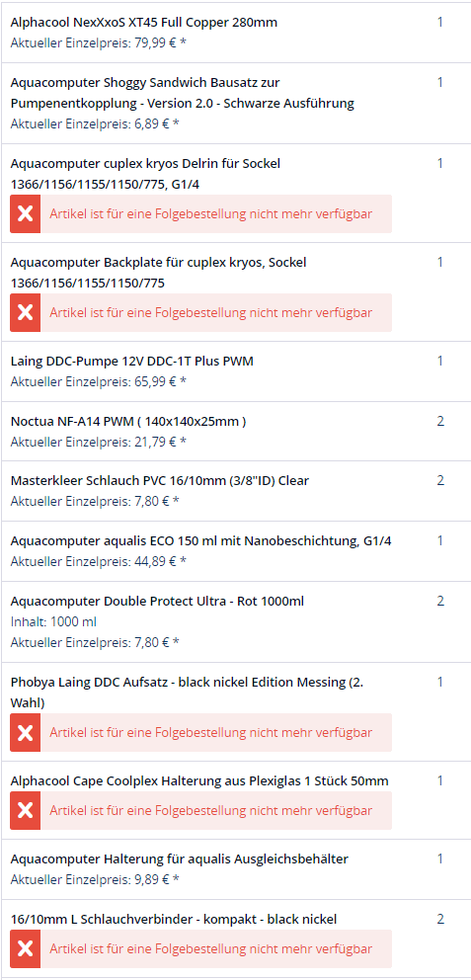Screen dimensions: 471x980
Task: Open Masterkleer Schlauch PVC 16/10mm Clear
Action: click(160, 481)
